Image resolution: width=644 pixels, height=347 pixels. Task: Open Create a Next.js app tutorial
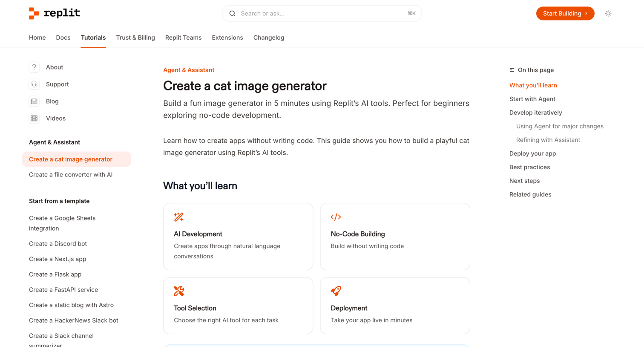point(57,259)
